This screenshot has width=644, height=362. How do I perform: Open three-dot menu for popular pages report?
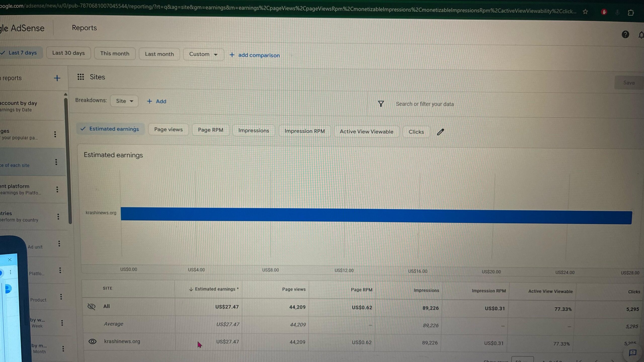coord(55,134)
